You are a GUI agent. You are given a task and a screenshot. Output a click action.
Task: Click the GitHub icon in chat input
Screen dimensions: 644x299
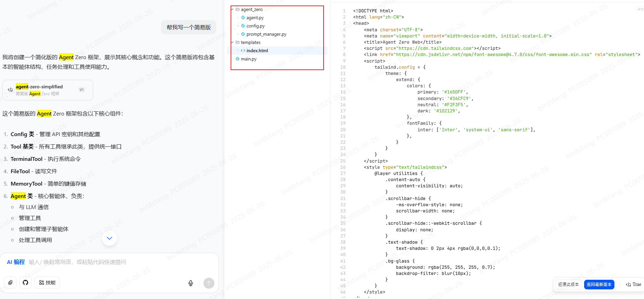click(25, 283)
